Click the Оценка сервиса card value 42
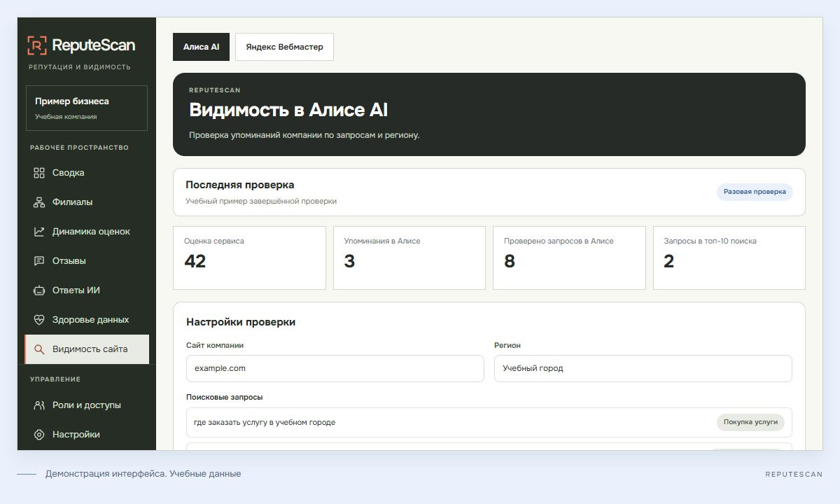Viewport: 840px width, 504px height. click(x=195, y=262)
